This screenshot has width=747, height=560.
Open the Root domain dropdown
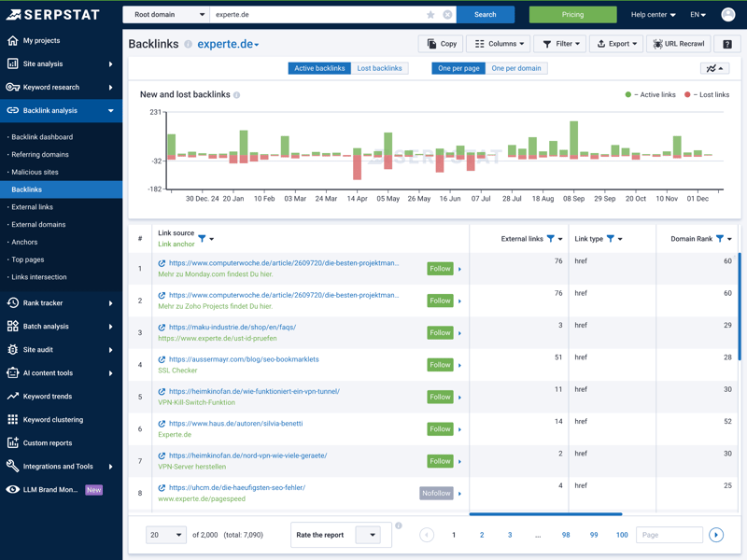tap(166, 15)
